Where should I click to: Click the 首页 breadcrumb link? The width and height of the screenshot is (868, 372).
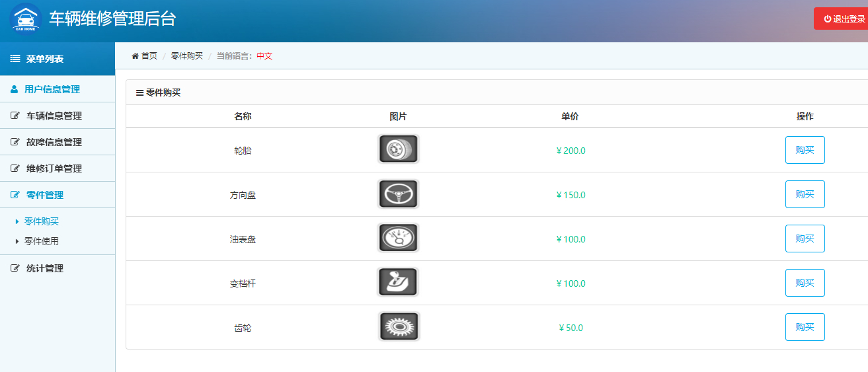point(149,56)
